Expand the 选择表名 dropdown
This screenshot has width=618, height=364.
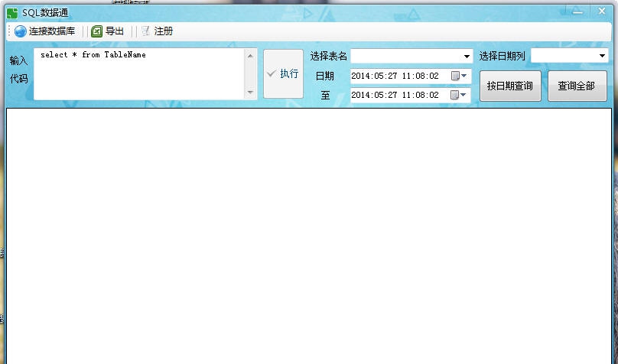click(x=467, y=57)
